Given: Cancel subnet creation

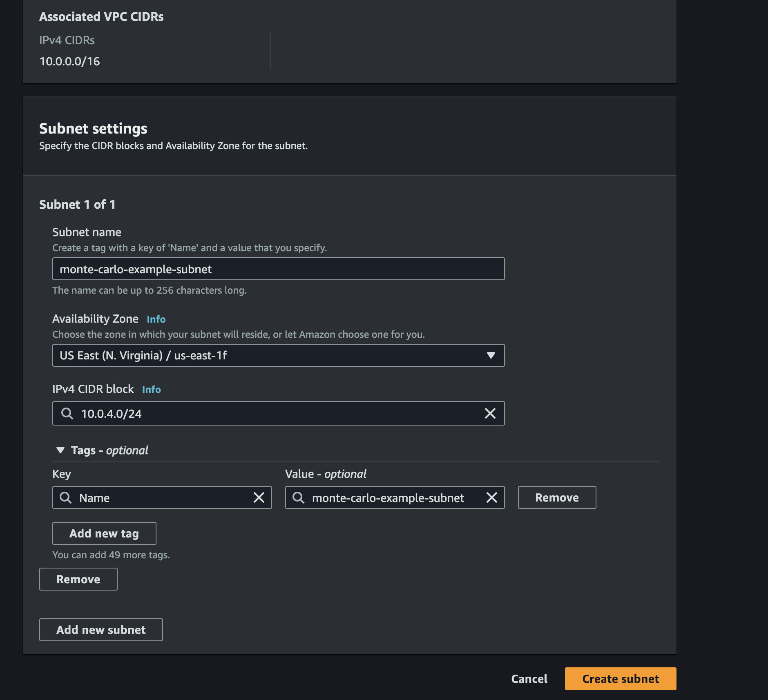Looking at the screenshot, I should coord(529,679).
